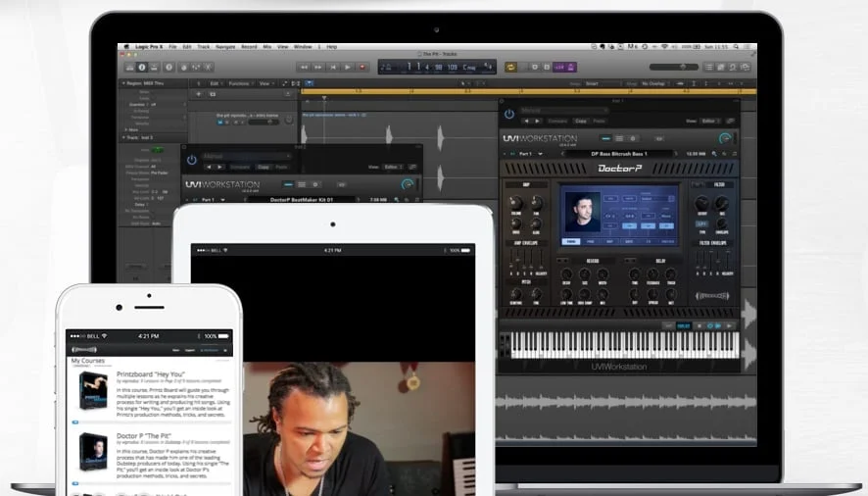The image size is (868, 496).
Task: Click the Duplicate Track button
Action: 213,94
